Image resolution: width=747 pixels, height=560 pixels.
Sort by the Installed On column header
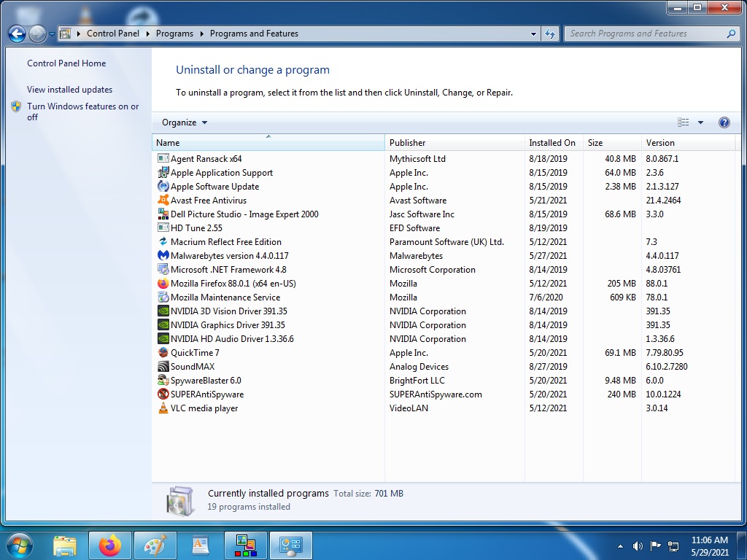(x=554, y=142)
